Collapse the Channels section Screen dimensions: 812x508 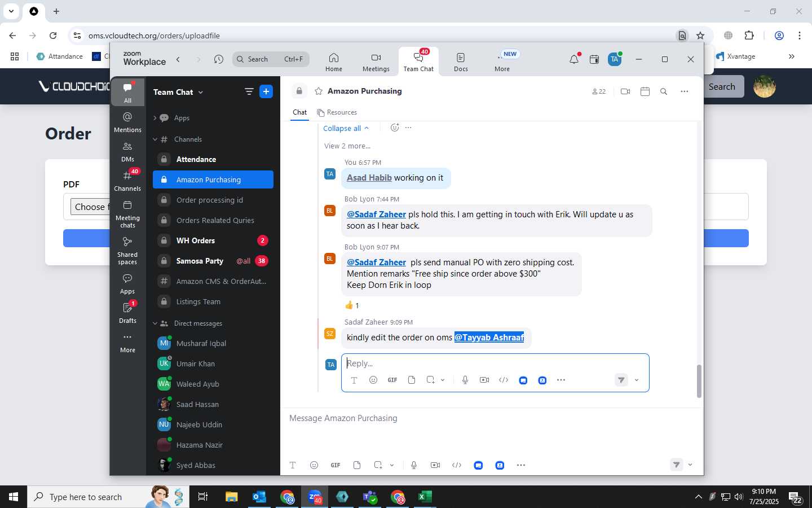[155, 139]
